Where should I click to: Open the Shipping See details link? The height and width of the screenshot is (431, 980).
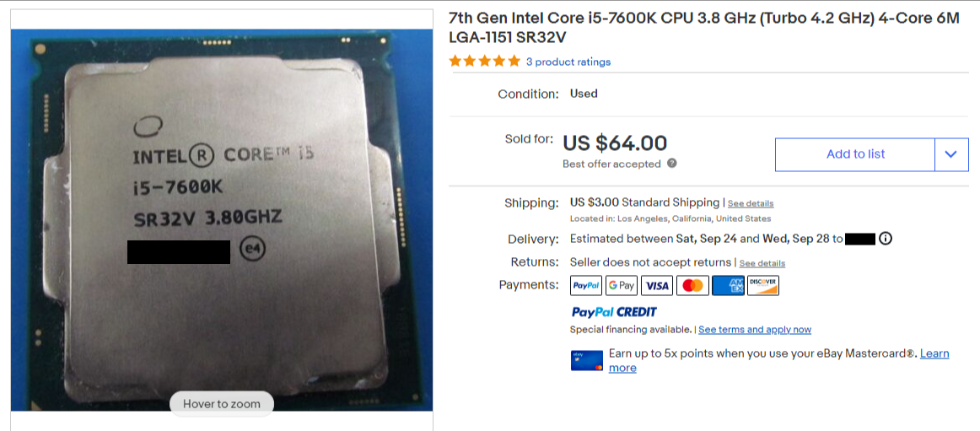point(751,203)
